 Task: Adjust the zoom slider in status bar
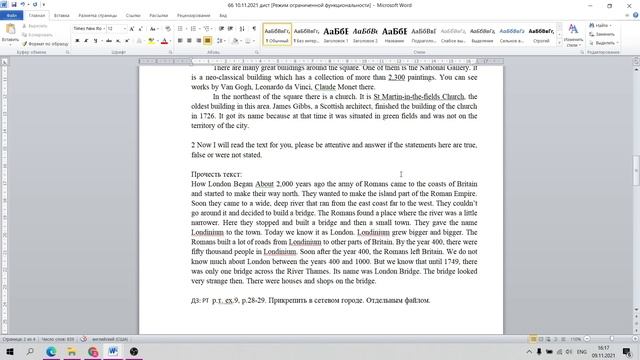(x=611, y=339)
